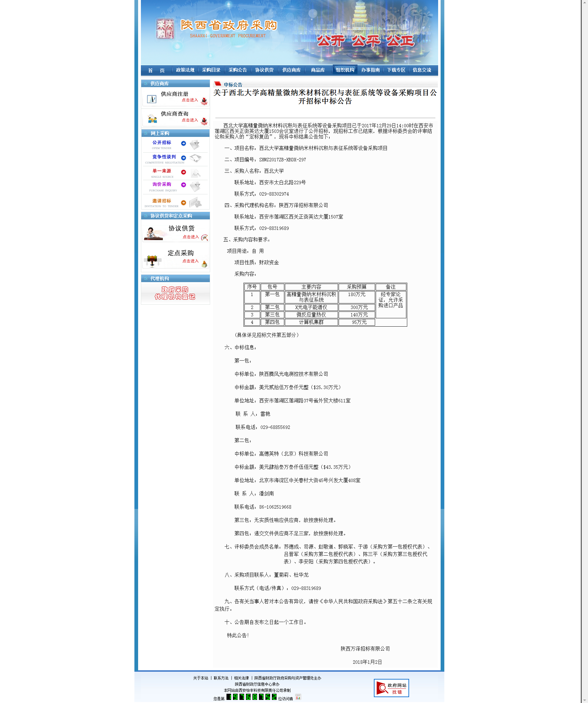Click the 公开招标 link

point(162,143)
